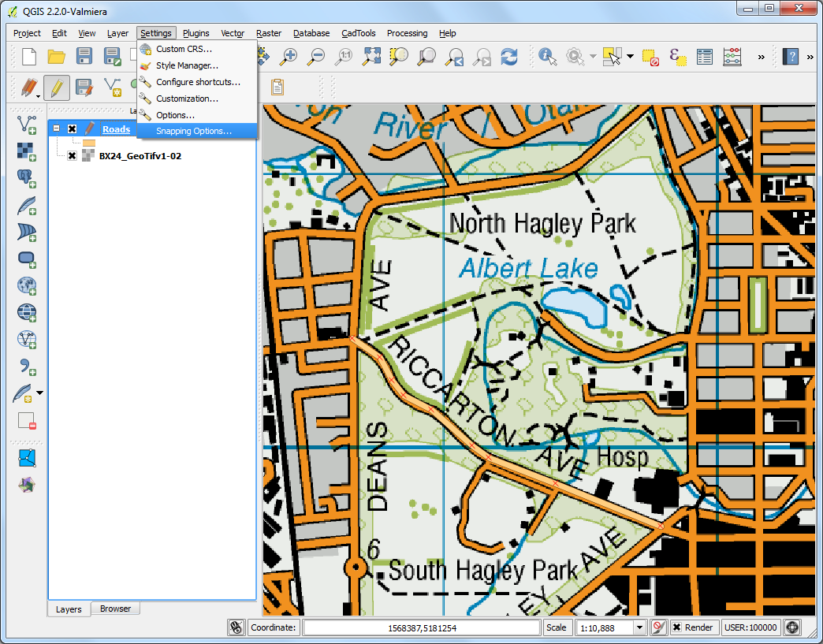
Task: Save the project
Action: (84, 56)
